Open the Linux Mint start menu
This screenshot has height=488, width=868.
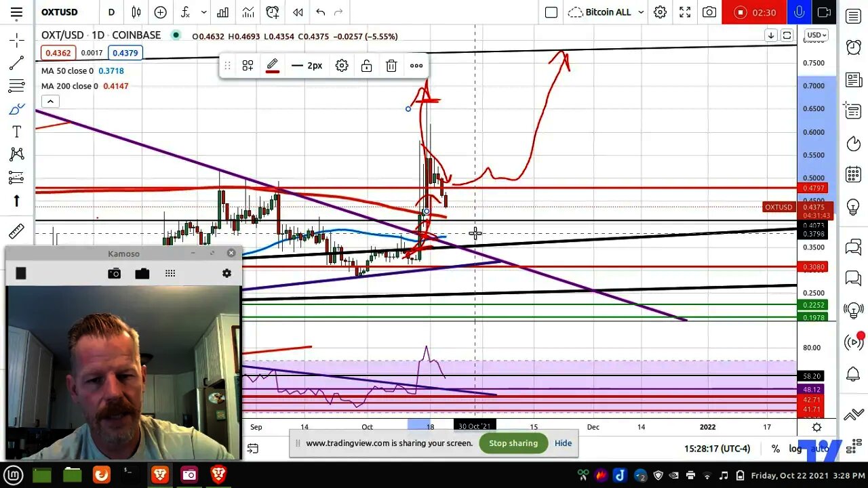[x=14, y=474]
